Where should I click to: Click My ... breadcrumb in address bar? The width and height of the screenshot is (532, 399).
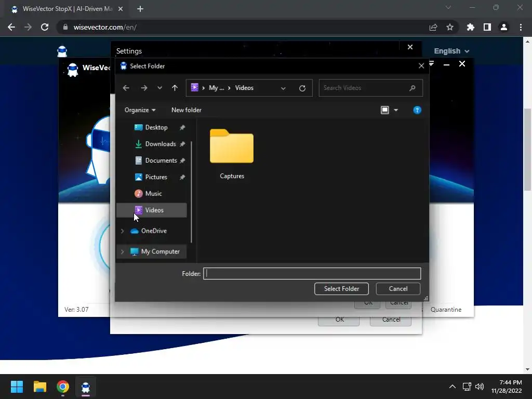(216, 88)
